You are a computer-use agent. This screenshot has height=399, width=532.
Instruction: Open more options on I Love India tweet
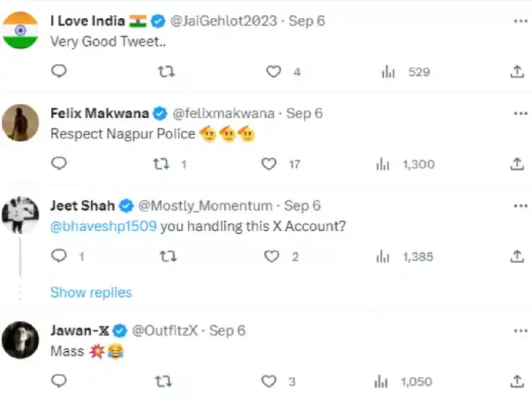pyautogui.click(x=521, y=21)
